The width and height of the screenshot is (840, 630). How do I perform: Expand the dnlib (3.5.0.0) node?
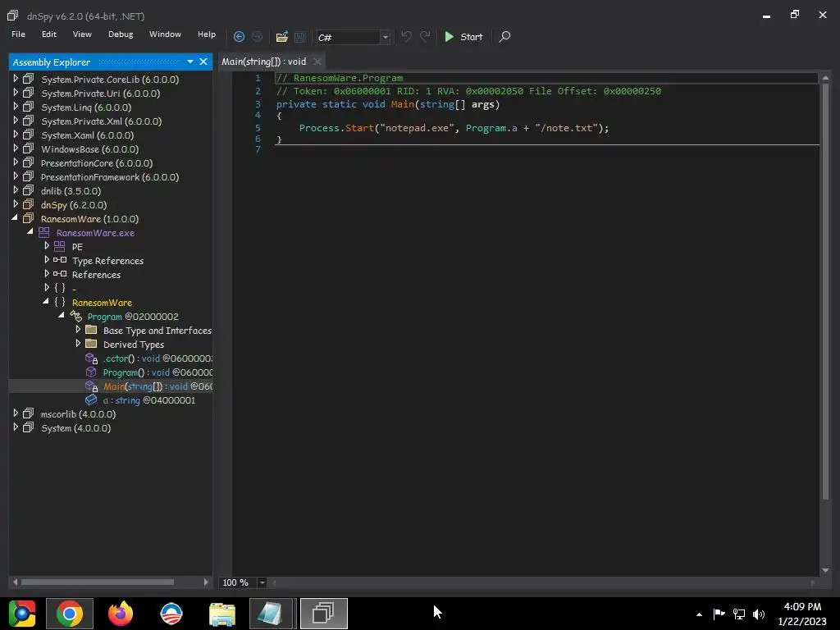click(x=16, y=190)
